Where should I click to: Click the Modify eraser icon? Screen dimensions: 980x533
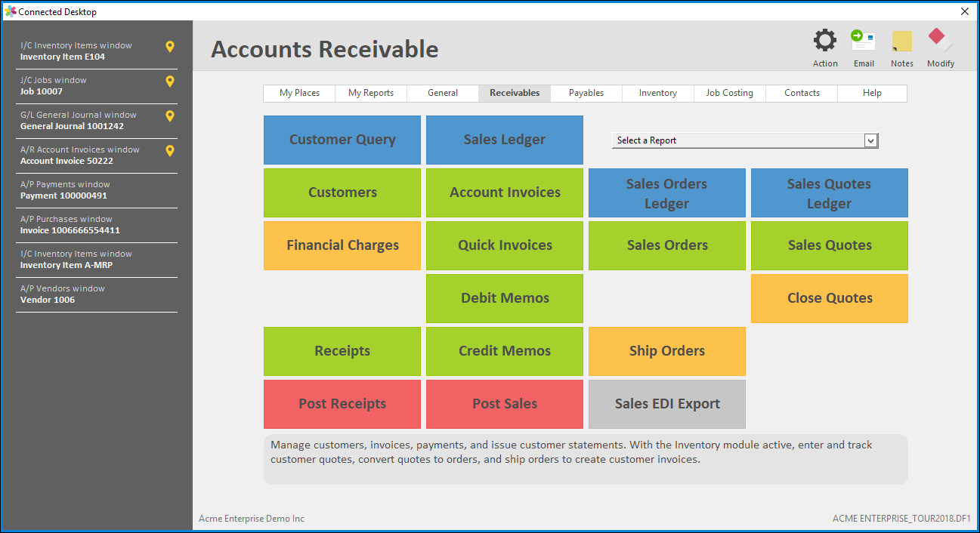click(x=940, y=42)
